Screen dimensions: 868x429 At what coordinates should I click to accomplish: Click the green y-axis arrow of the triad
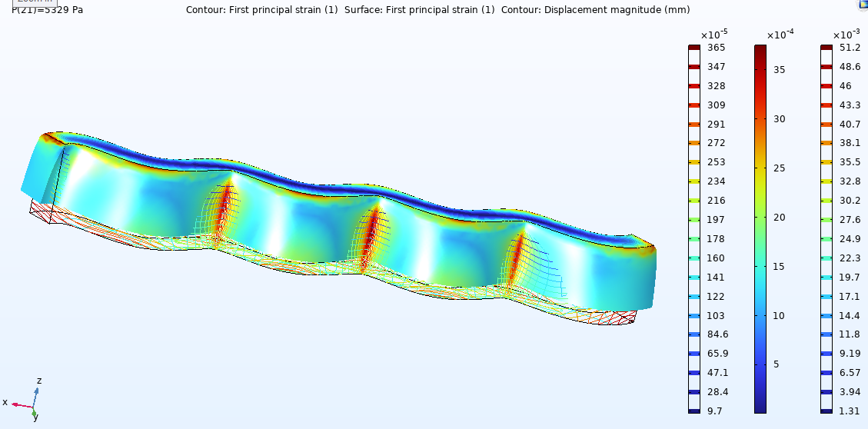click(x=35, y=412)
